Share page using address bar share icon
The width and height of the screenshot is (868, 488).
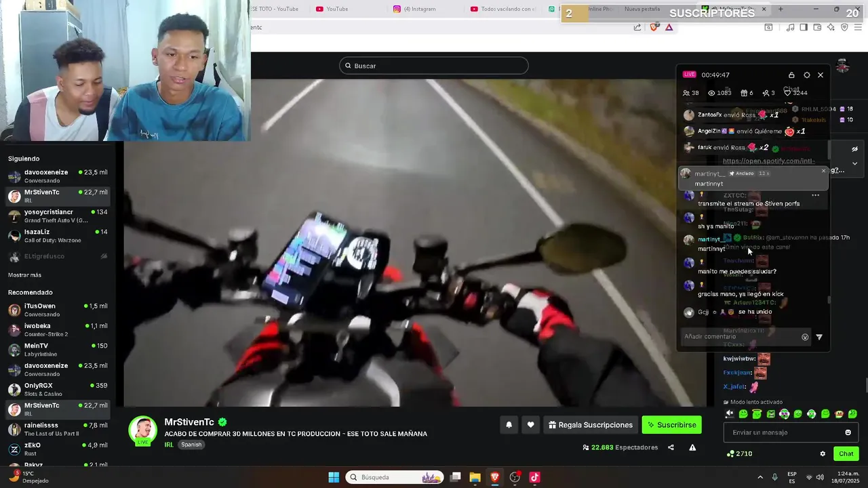pyautogui.click(x=637, y=27)
